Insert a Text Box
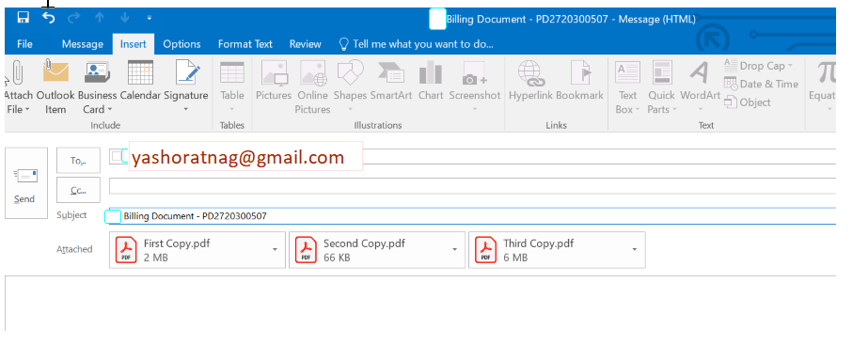Viewport: 868px width, 345px height. pos(627,86)
